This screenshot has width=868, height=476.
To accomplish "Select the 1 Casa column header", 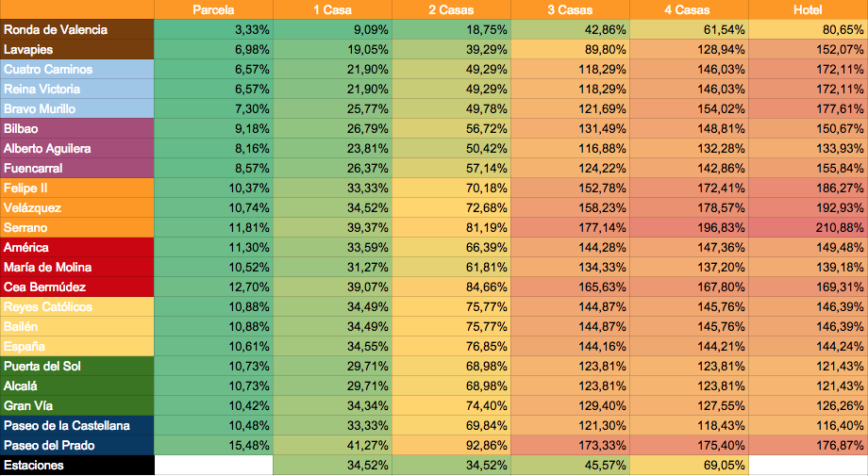I will coord(333,9).
